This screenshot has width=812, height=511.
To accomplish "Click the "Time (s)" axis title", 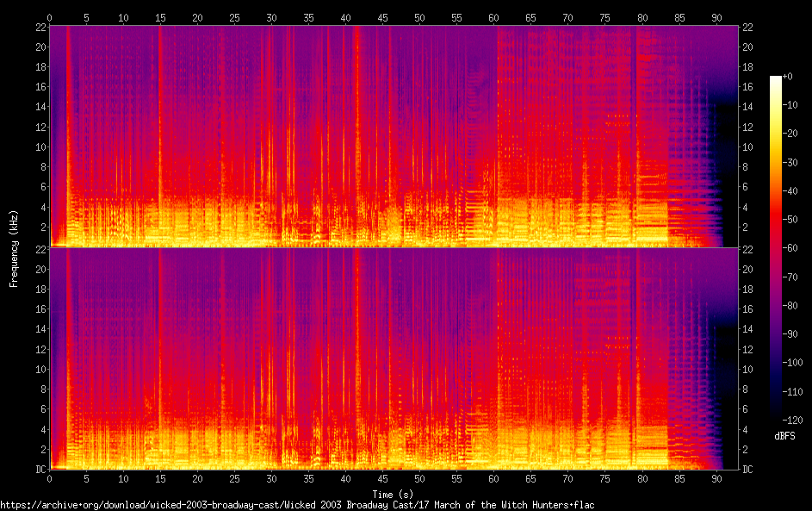I will pos(393,495).
